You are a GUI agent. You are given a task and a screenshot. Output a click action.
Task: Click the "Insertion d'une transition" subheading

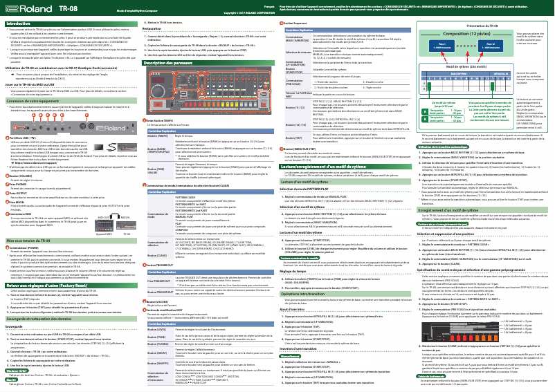tap(298, 349)
